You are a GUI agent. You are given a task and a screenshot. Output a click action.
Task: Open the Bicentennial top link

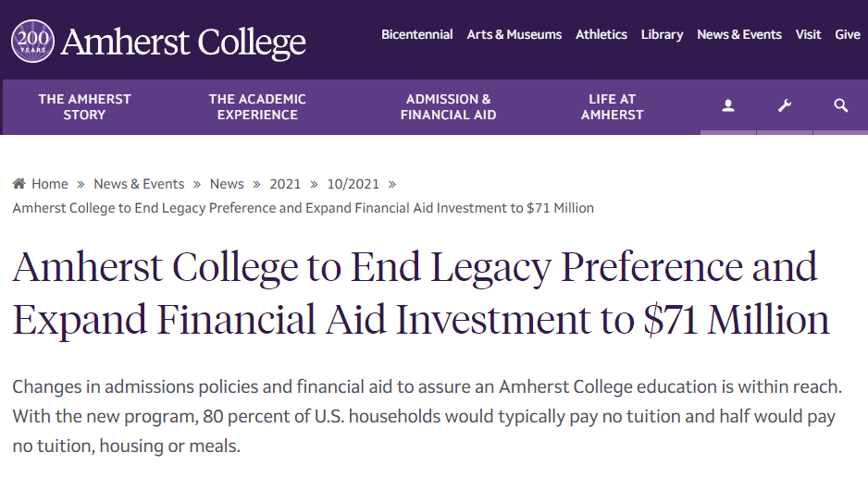tap(416, 34)
